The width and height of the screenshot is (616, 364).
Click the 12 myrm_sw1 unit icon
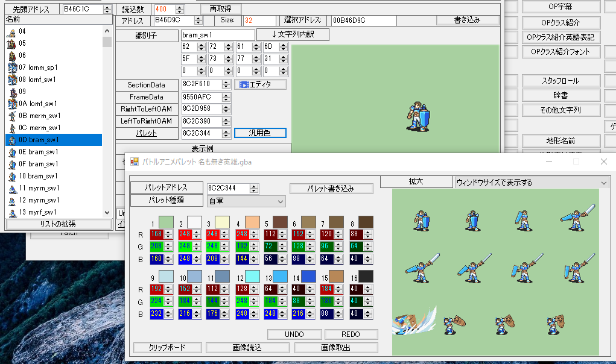(x=12, y=201)
